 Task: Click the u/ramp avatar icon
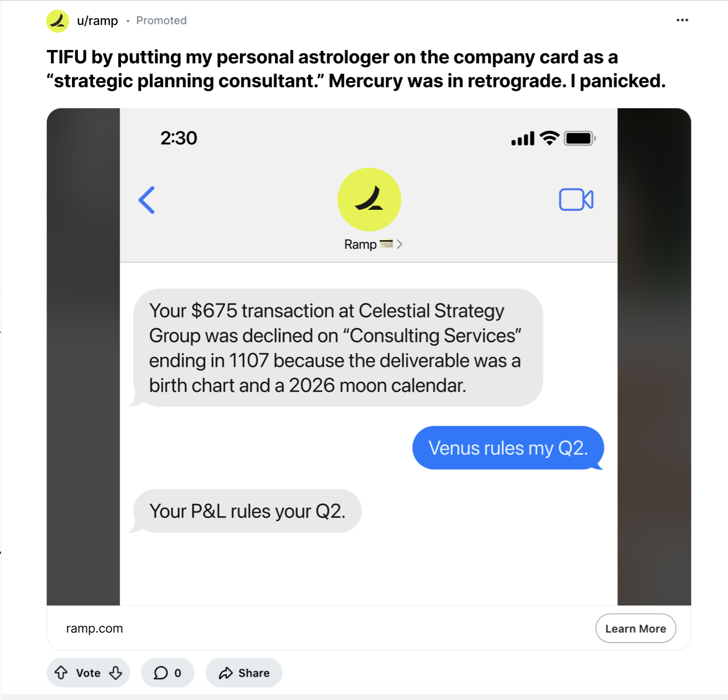point(58,21)
